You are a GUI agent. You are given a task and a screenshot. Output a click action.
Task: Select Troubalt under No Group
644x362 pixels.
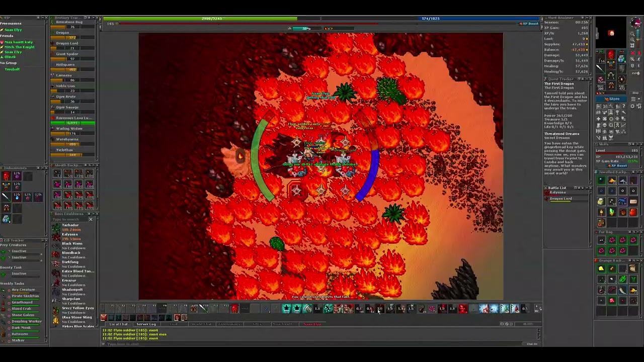12,69
